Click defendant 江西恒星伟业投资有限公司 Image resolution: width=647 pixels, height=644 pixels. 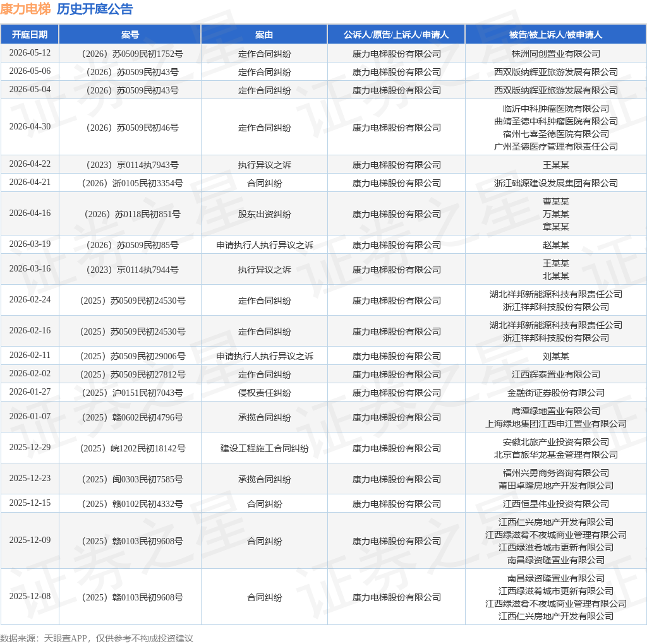[x=556, y=504]
